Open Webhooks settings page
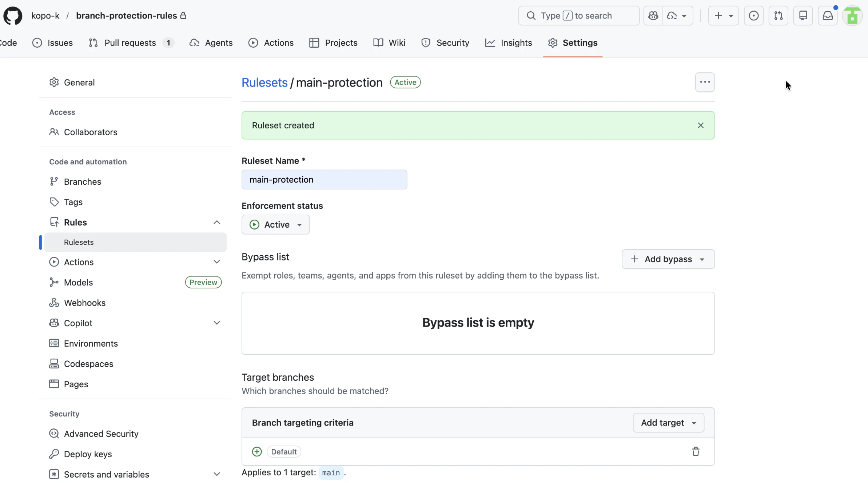This screenshot has width=868, height=483. point(84,303)
